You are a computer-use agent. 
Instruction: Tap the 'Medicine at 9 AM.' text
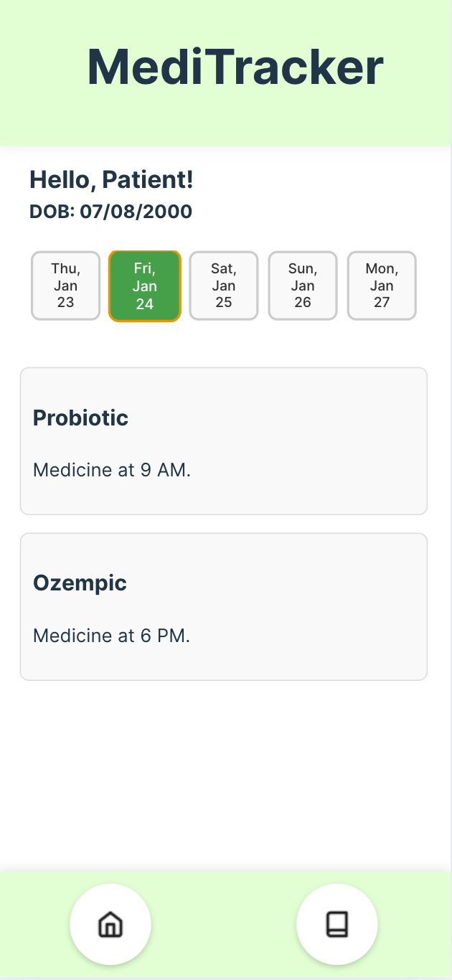pos(112,471)
